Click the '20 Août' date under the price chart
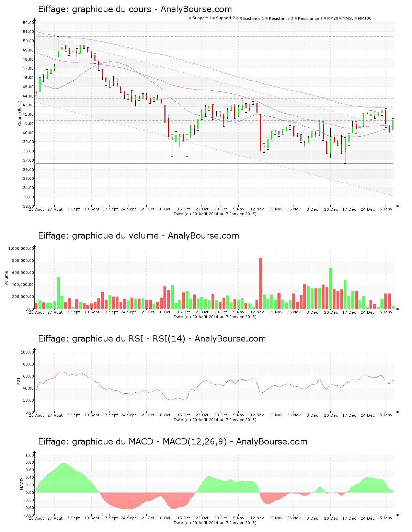 click(36, 209)
